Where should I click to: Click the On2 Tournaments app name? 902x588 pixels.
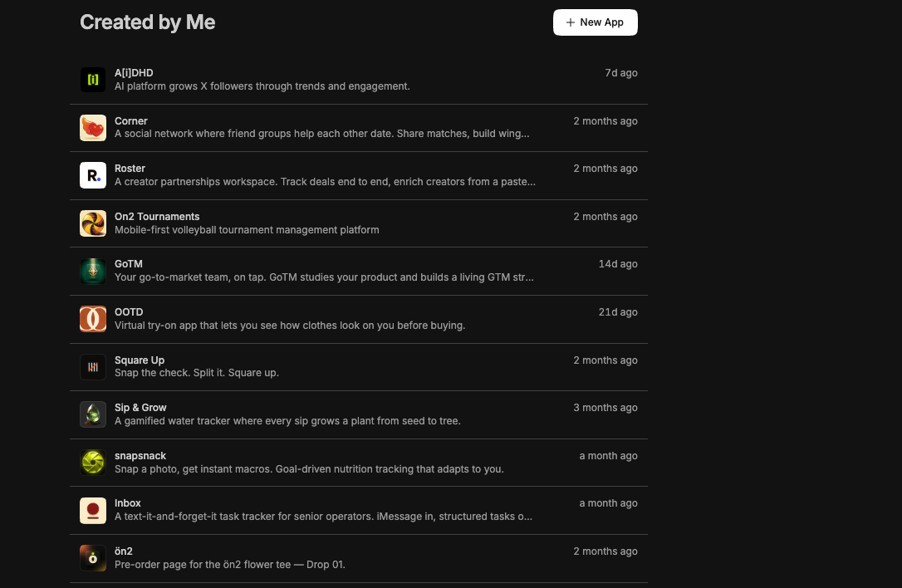click(157, 216)
